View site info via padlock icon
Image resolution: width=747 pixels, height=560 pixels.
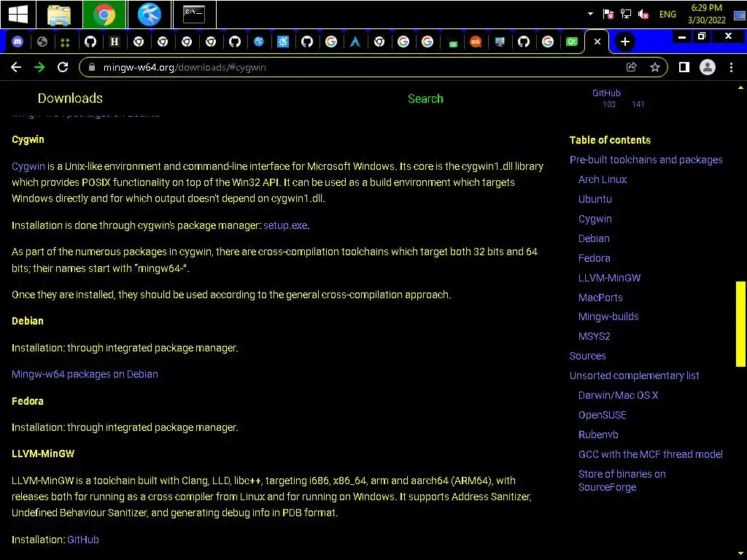pos(92,67)
